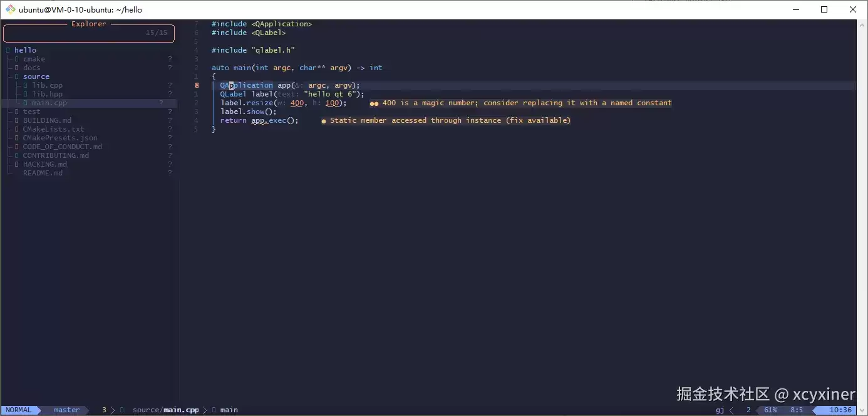Click the 61% file position indicator

770,410
